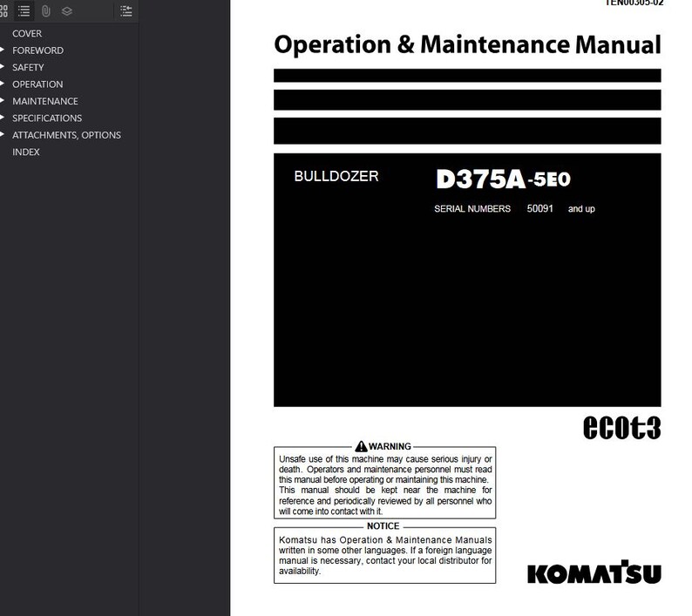Viewport: 692px width, 616px height.
Task: Open the outline options icon
Action: 126,11
